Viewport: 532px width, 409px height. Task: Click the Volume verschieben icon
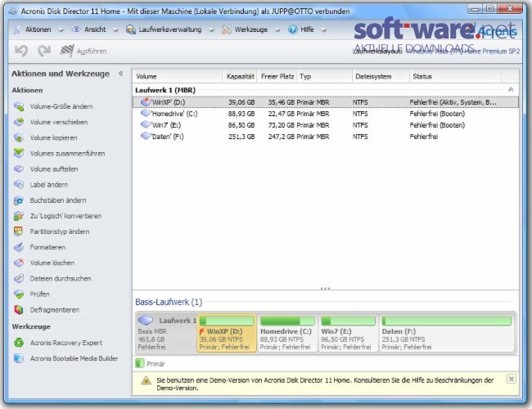coord(19,122)
